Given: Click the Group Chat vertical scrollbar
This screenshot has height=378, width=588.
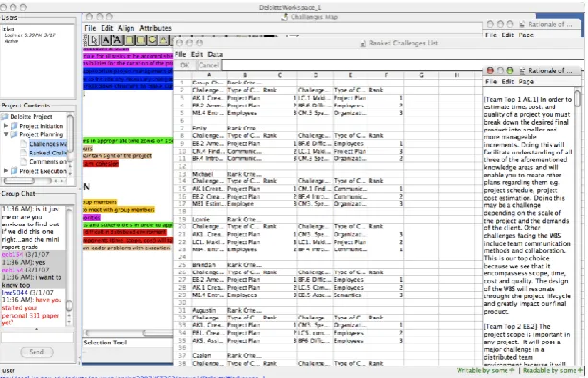Looking at the screenshot, I should [69, 267].
